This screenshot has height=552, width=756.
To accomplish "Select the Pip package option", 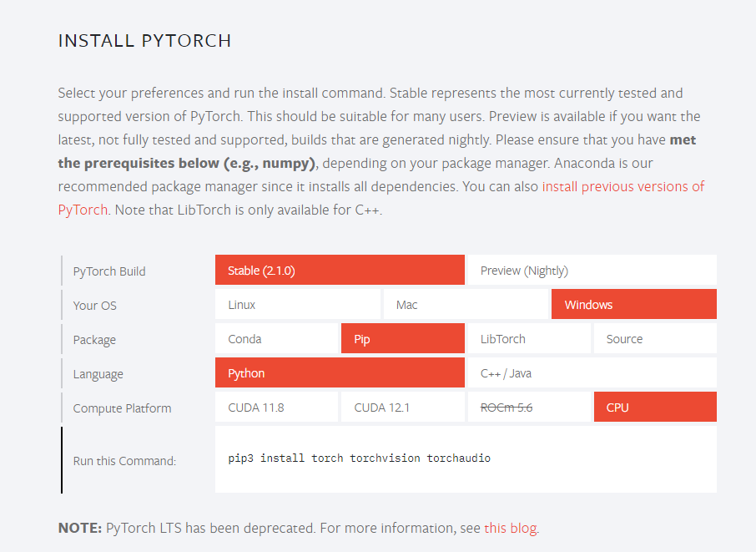I will point(402,339).
